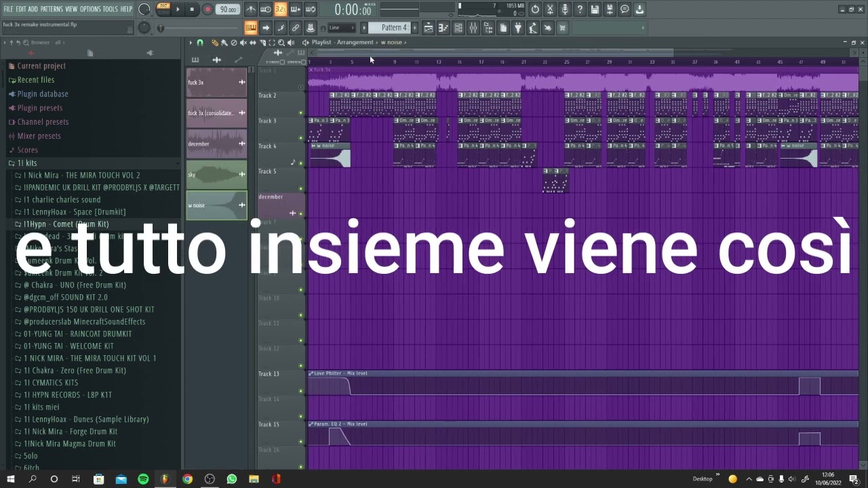
Task: Select the playlist Draw pencil tool
Action: (x=215, y=43)
